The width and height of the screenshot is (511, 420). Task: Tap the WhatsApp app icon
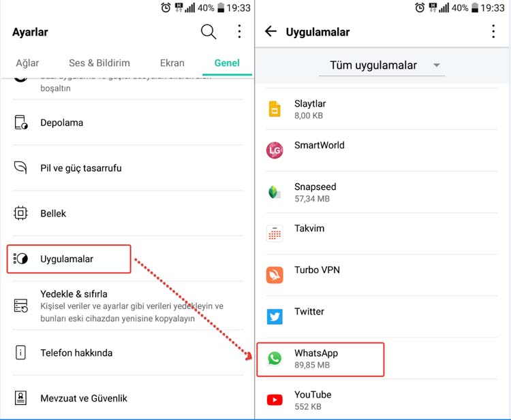pyautogui.click(x=275, y=359)
